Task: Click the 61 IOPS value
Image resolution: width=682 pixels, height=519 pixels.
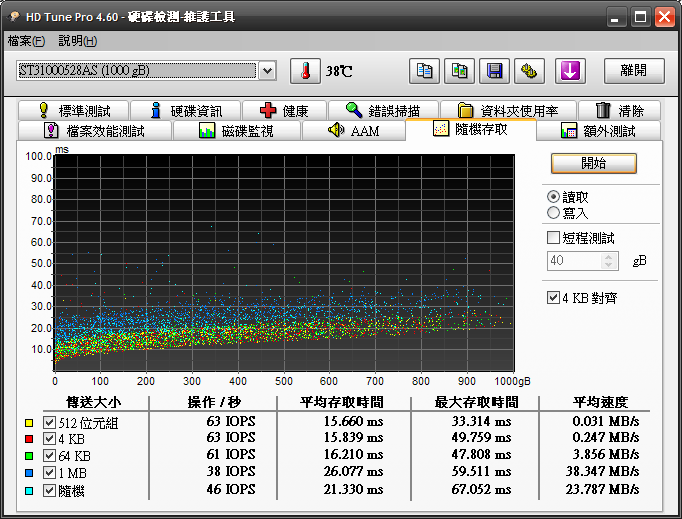Action: coord(231,454)
